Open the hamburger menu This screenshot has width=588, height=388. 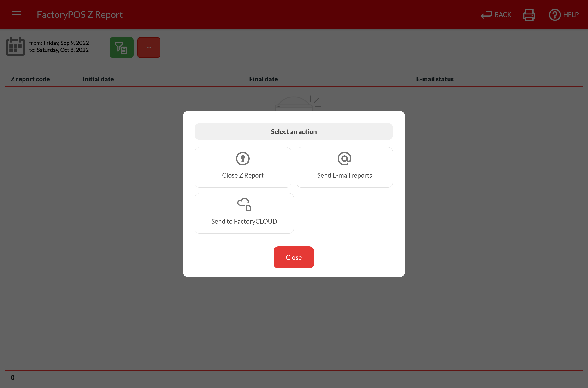[16, 15]
